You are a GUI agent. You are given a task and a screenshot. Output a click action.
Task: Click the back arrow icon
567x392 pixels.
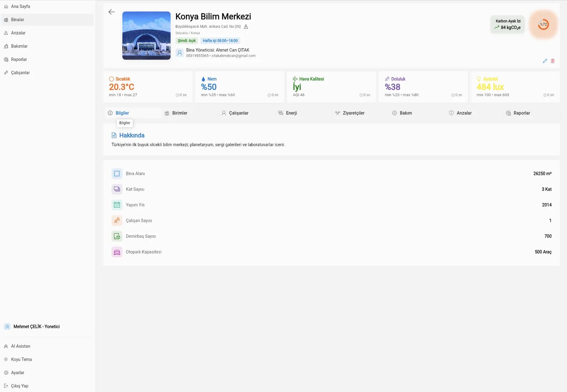[112, 12]
